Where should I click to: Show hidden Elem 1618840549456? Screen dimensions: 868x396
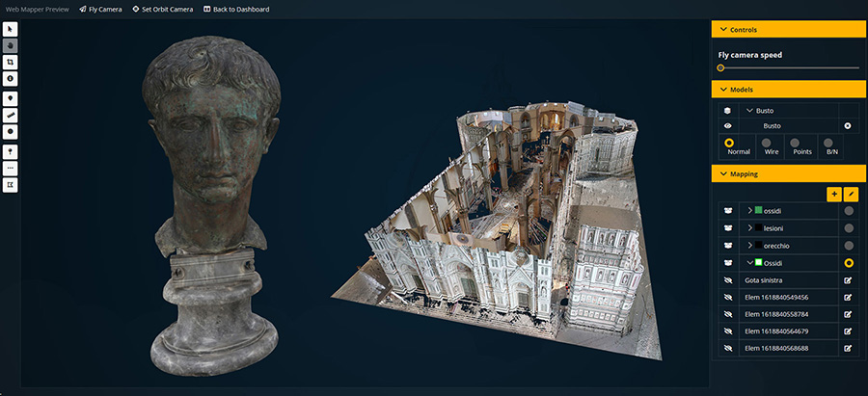pyautogui.click(x=728, y=298)
